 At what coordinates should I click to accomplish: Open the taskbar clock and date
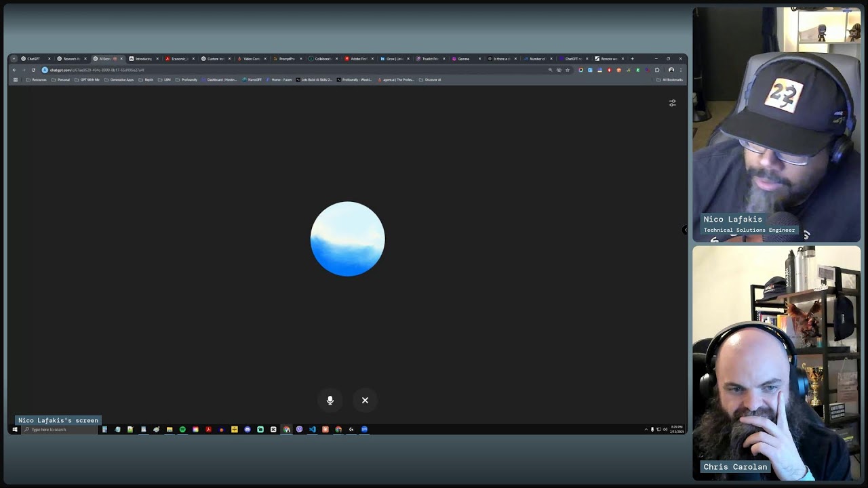[x=677, y=430]
